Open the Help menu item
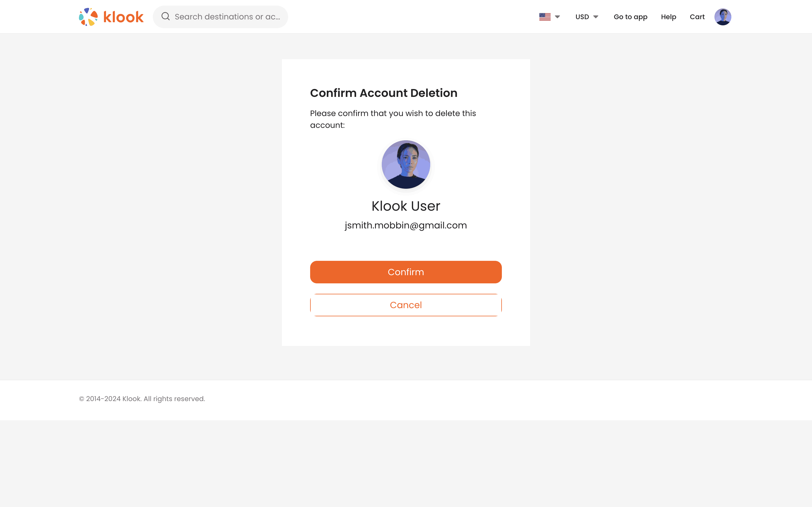812x507 pixels. [668, 17]
